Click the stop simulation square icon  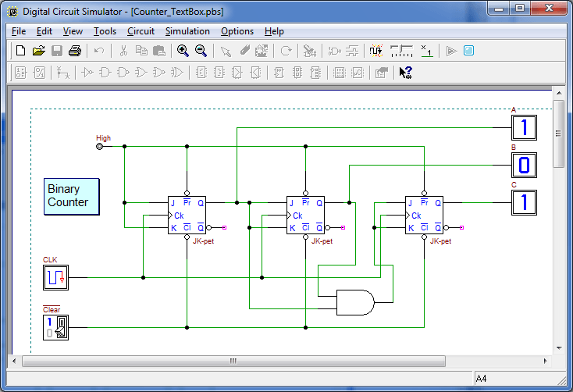point(468,51)
